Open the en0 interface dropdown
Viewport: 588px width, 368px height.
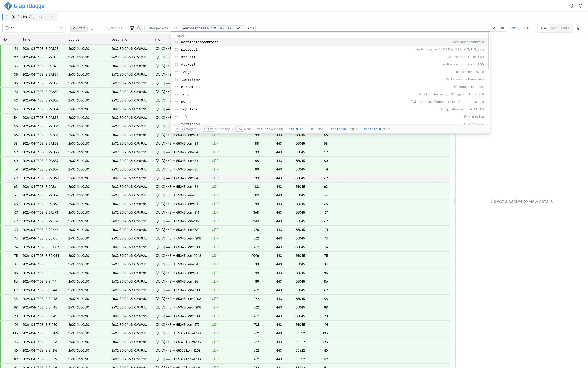pos(34,28)
